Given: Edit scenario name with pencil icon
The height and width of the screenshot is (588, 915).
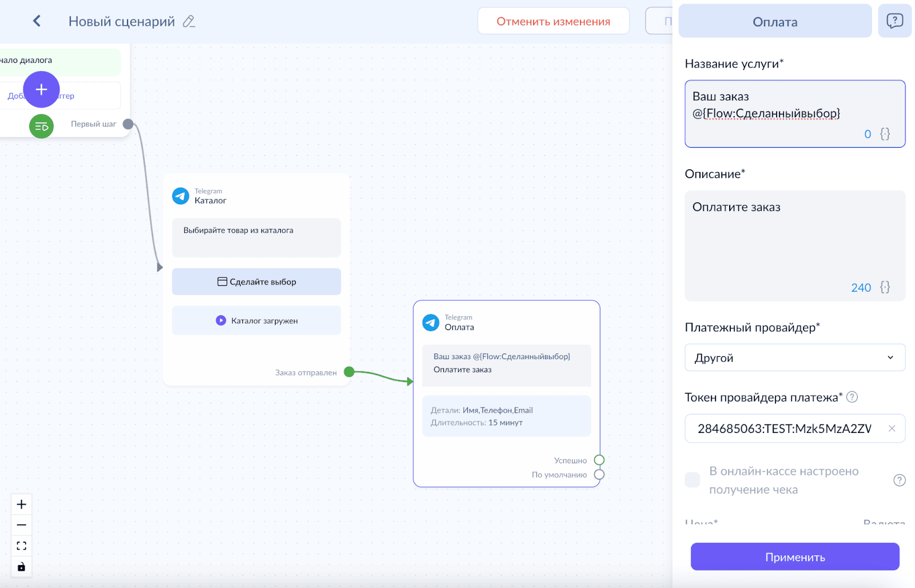Looking at the screenshot, I should (x=189, y=21).
